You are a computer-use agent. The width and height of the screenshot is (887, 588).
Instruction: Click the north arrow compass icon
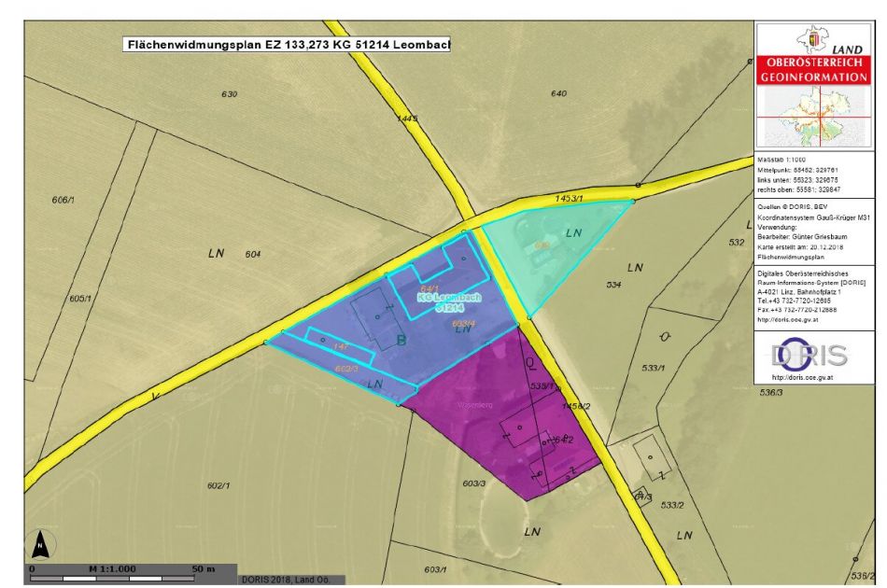(40, 541)
